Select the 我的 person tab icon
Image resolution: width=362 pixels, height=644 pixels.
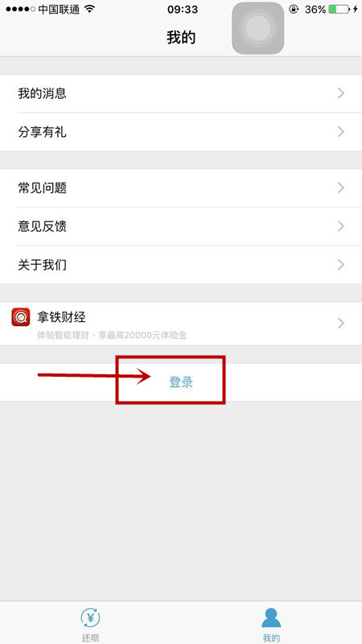(x=271, y=617)
